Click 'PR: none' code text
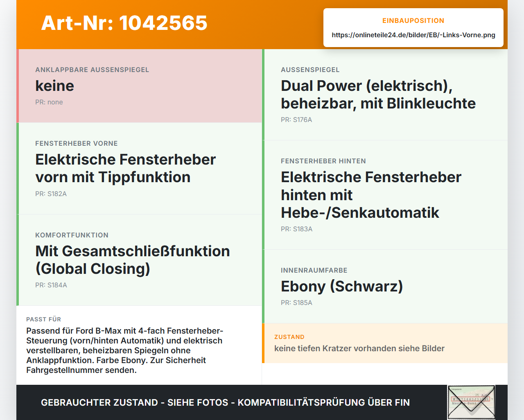 point(49,102)
